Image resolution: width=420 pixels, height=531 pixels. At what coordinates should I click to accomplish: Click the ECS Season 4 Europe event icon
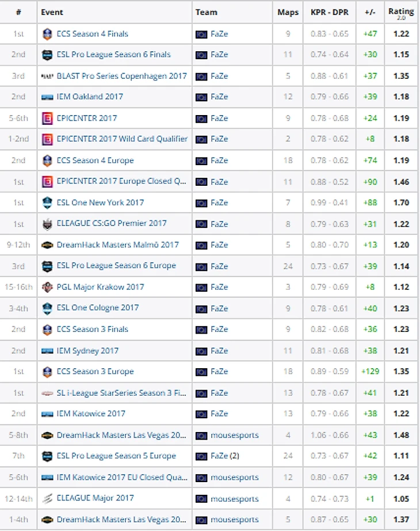point(47,161)
